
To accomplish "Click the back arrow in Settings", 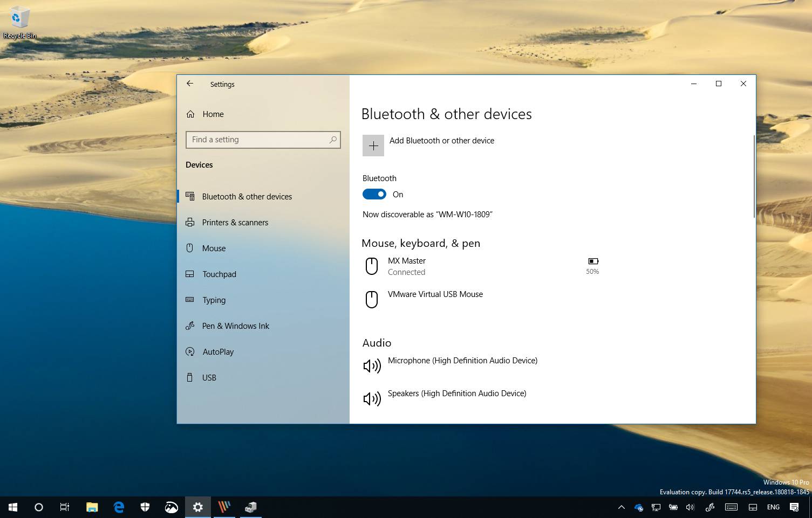I will (x=190, y=84).
